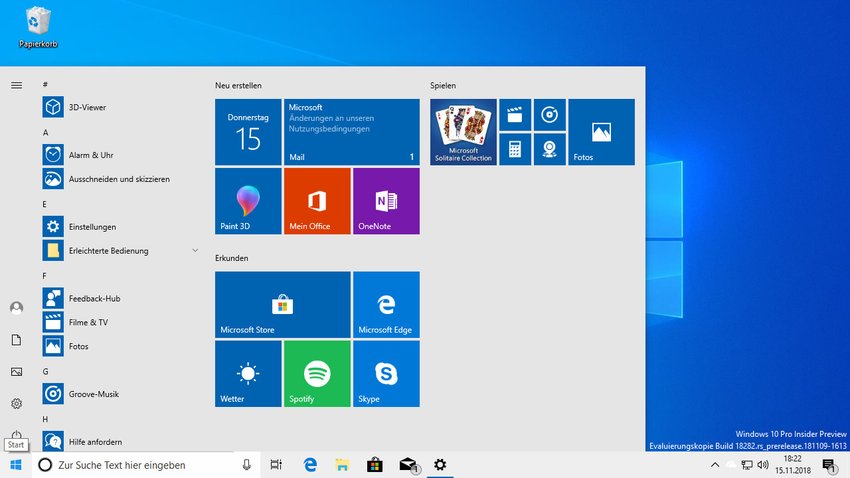Screen dimensions: 850x478
Task: Click the network icon in system tray
Action: click(x=747, y=464)
